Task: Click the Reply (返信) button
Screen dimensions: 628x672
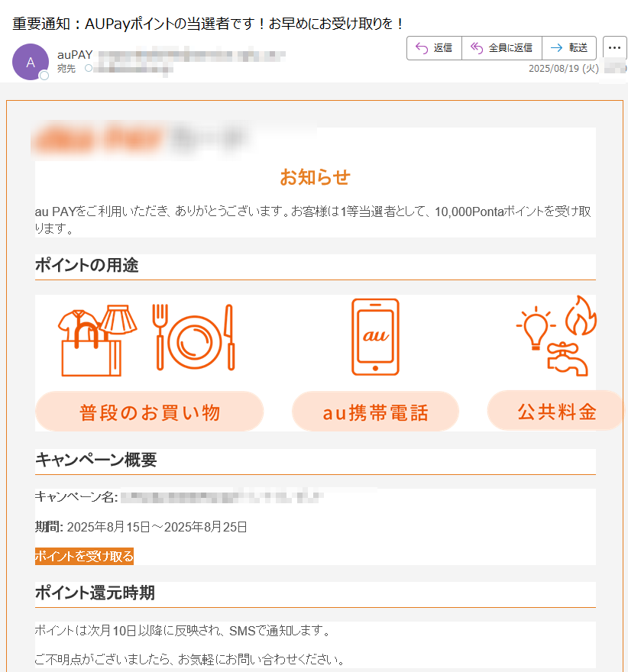Action: point(434,48)
